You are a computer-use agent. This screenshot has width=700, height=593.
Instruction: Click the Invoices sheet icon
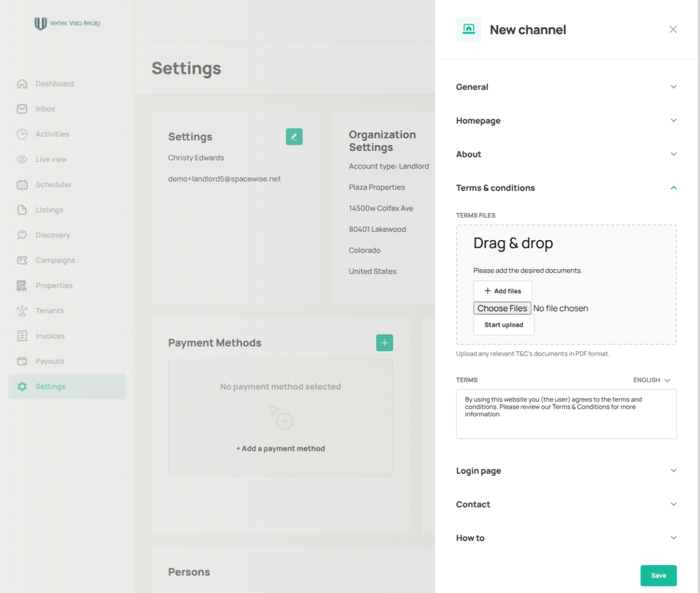[x=22, y=336]
